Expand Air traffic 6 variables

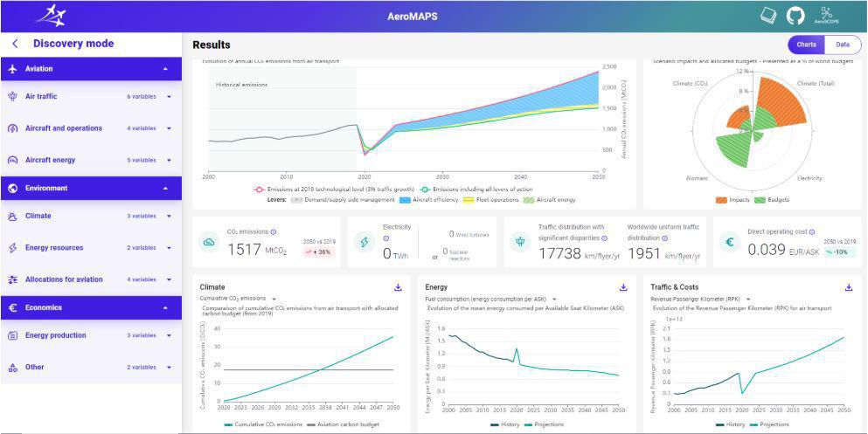click(91, 97)
